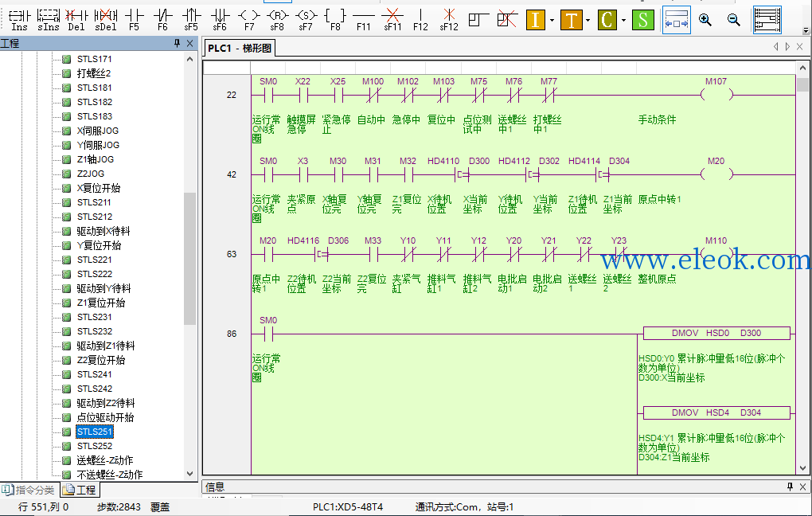
Task: Insert an output coil (F7)
Action: tap(249, 20)
